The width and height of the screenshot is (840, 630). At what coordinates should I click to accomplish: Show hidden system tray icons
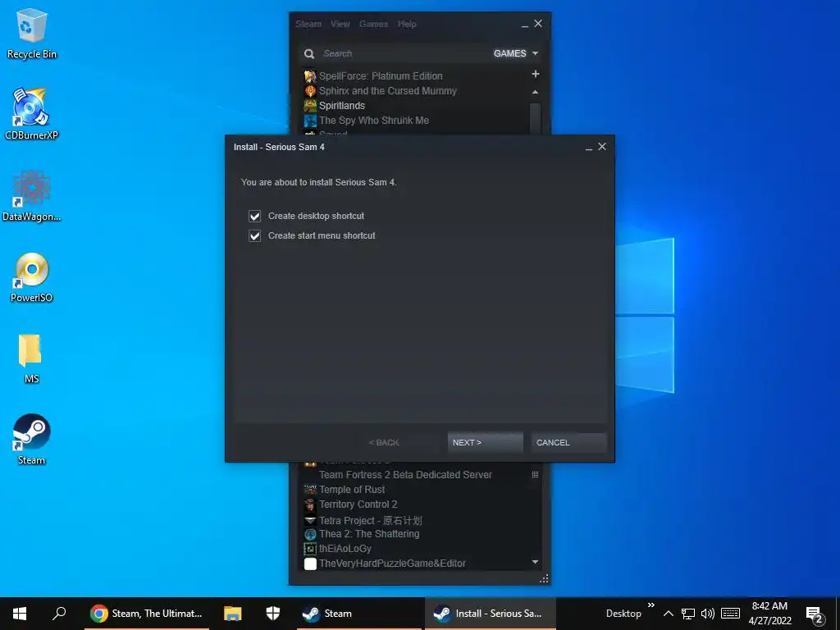(x=668, y=614)
